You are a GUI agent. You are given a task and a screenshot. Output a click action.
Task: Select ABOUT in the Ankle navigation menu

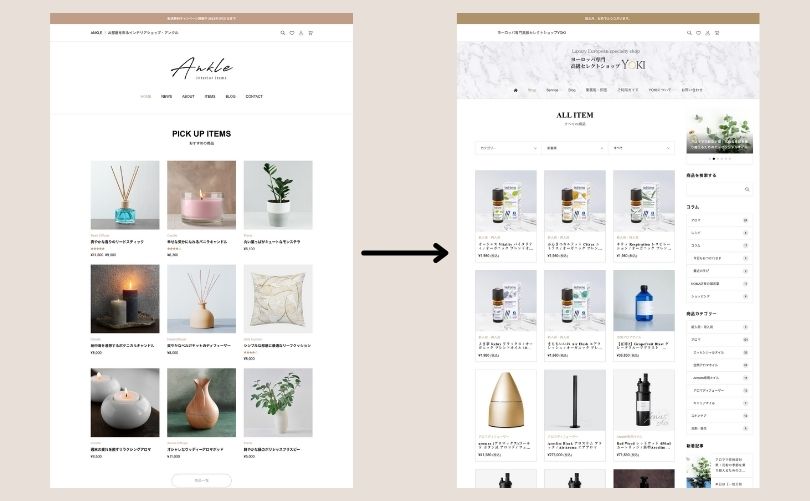(188, 97)
